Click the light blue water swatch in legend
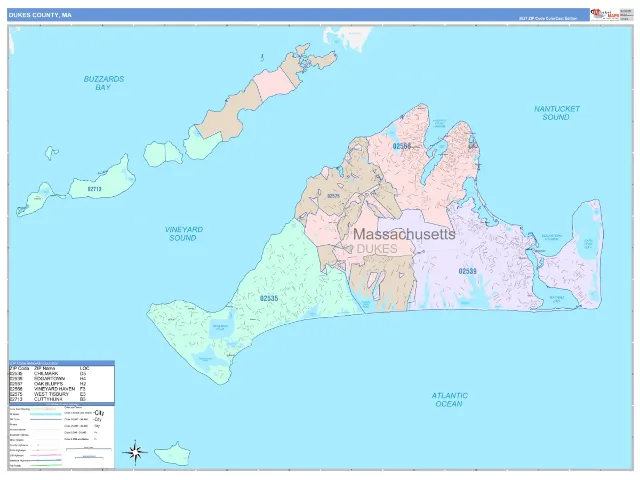This screenshot has width=640, height=480. click(x=46, y=414)
